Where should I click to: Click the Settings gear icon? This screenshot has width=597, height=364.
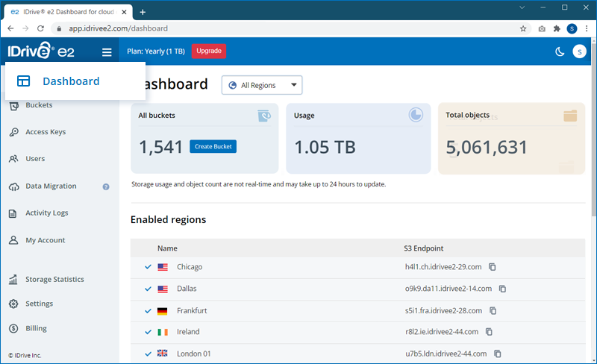click(13, 304)
